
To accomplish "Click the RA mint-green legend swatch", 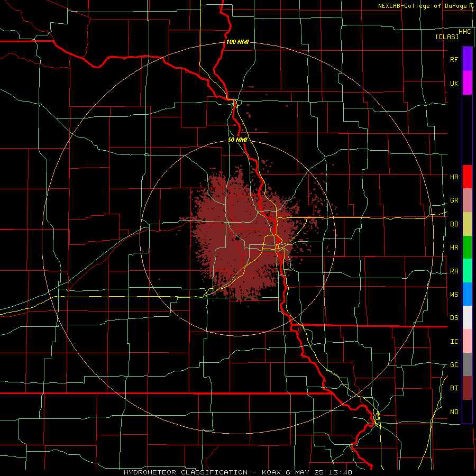I will 467,271.
